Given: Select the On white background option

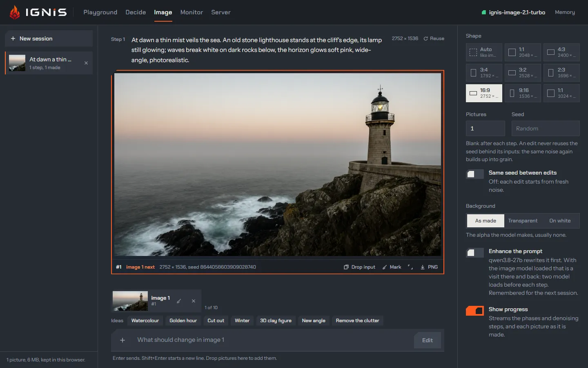Looking at the screenshot, I should pos(560,221).
